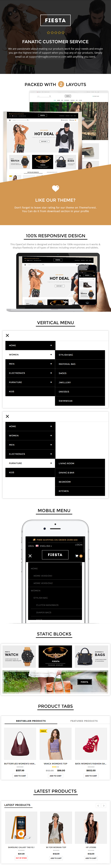
Task: Tap the Login link in the mobile header
Action: tap(79, 545)
